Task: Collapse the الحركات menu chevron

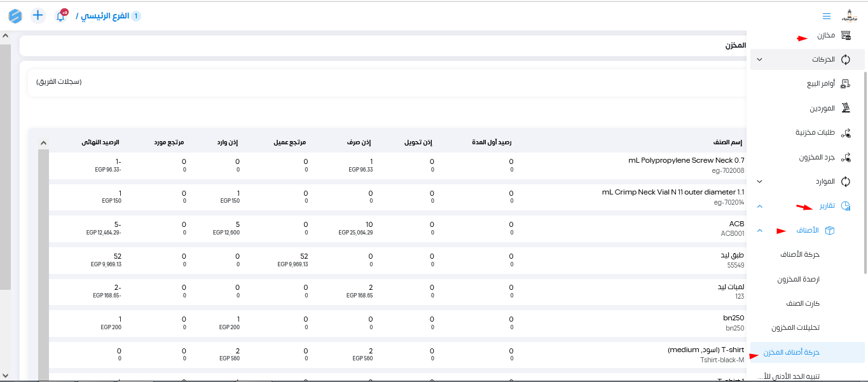Action: click(759, 60)
